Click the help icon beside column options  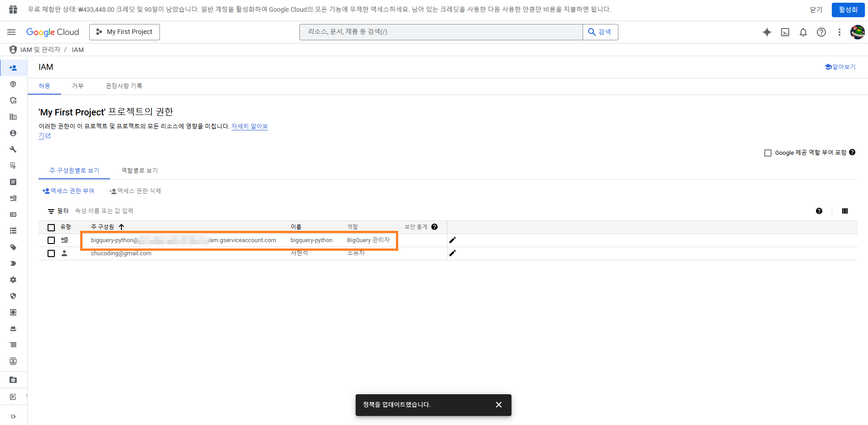pyautogui.click(x=819, y=211)
